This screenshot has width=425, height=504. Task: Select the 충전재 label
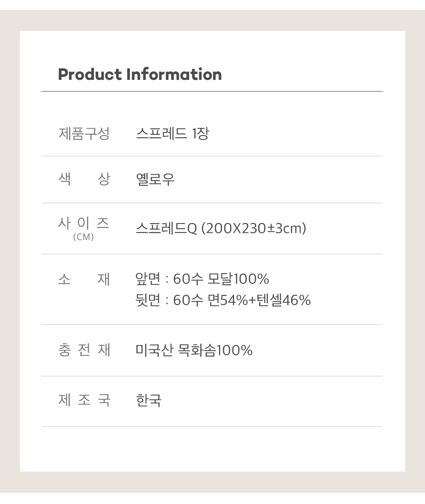[84, 350]
